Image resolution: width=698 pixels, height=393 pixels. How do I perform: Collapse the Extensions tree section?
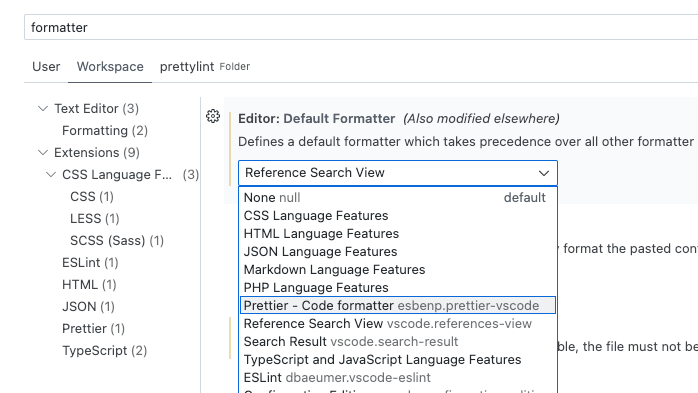click(43, 153)
